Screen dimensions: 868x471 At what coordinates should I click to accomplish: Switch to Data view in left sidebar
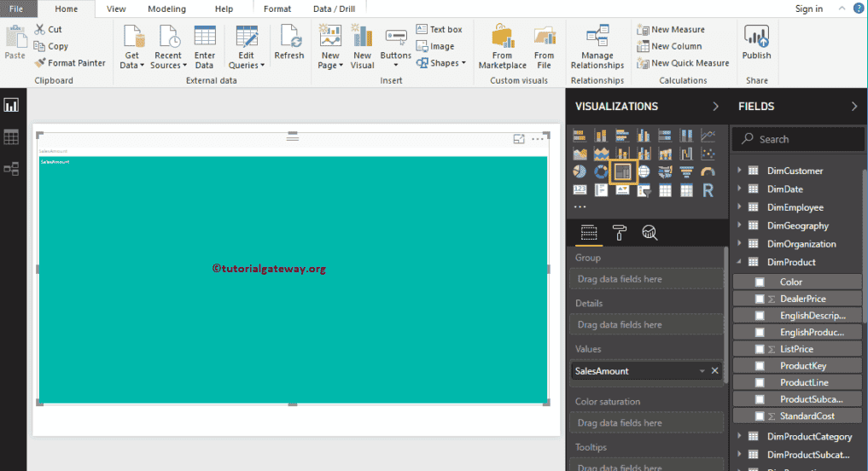pos(12,137)
